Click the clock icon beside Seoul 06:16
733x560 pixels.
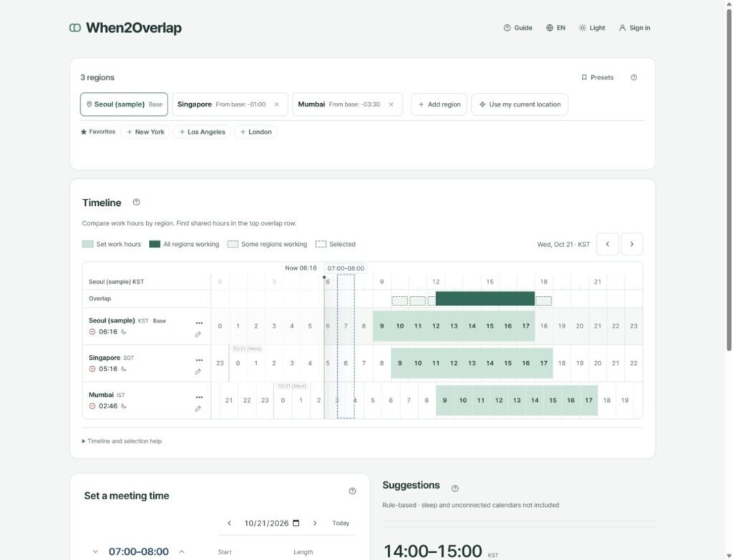tap(92, 332)
